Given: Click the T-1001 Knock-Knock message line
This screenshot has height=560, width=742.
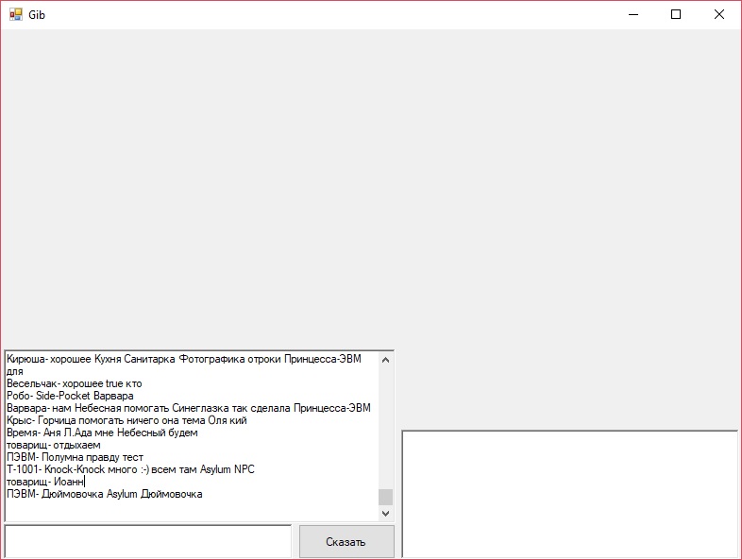Looking at the screenshot, I should point(130,469).
